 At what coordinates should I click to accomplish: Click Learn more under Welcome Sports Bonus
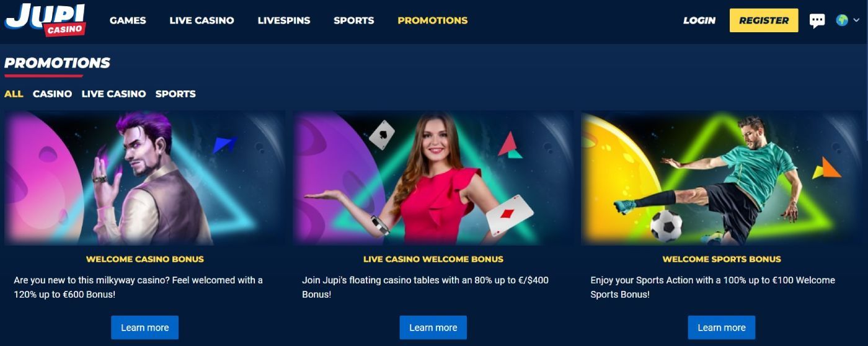click(722, 327)
